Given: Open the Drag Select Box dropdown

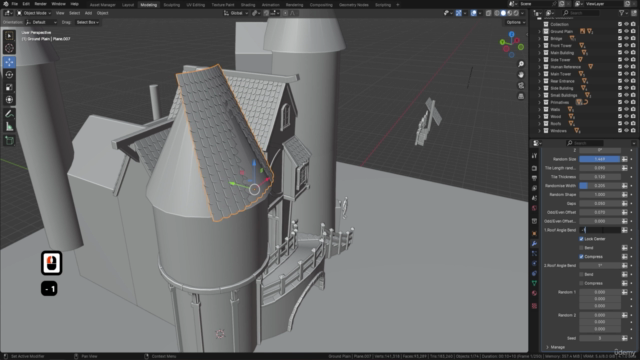Looking at the screenshot, I should pos(87,22).
